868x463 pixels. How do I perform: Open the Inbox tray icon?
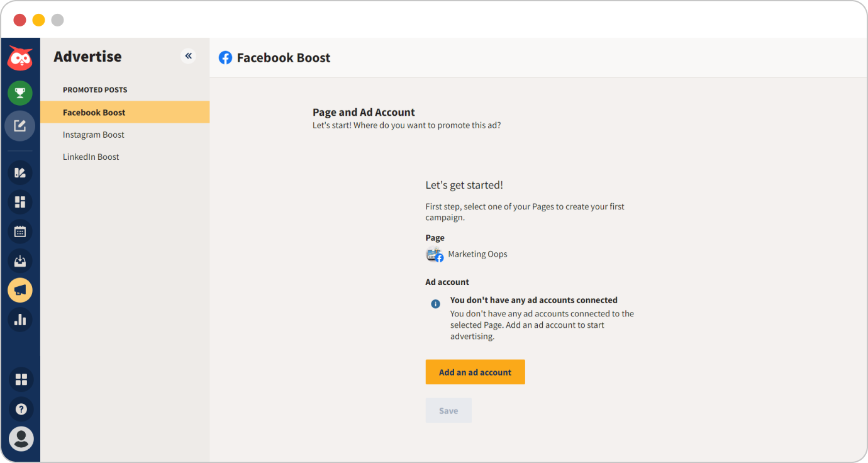coord(20,260)
